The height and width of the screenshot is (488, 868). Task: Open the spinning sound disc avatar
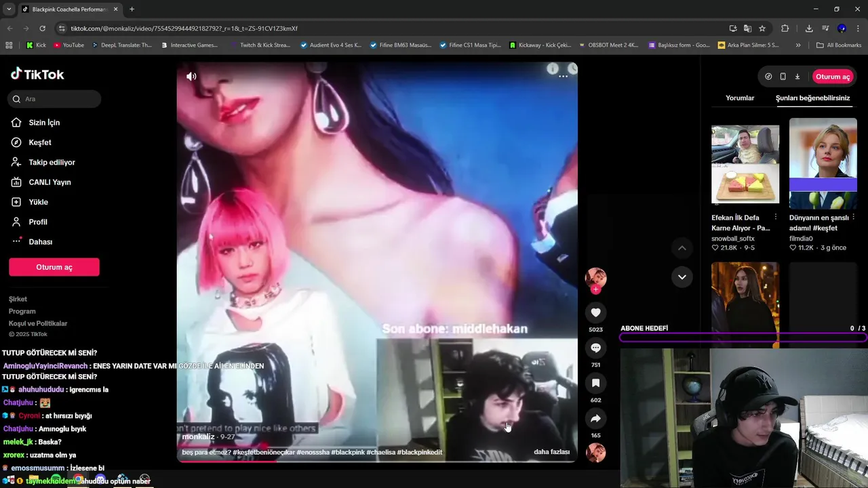(x=595, y=452)
